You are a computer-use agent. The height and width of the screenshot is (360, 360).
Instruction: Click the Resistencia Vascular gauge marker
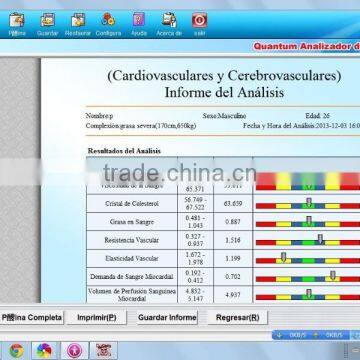pos(320,239)
